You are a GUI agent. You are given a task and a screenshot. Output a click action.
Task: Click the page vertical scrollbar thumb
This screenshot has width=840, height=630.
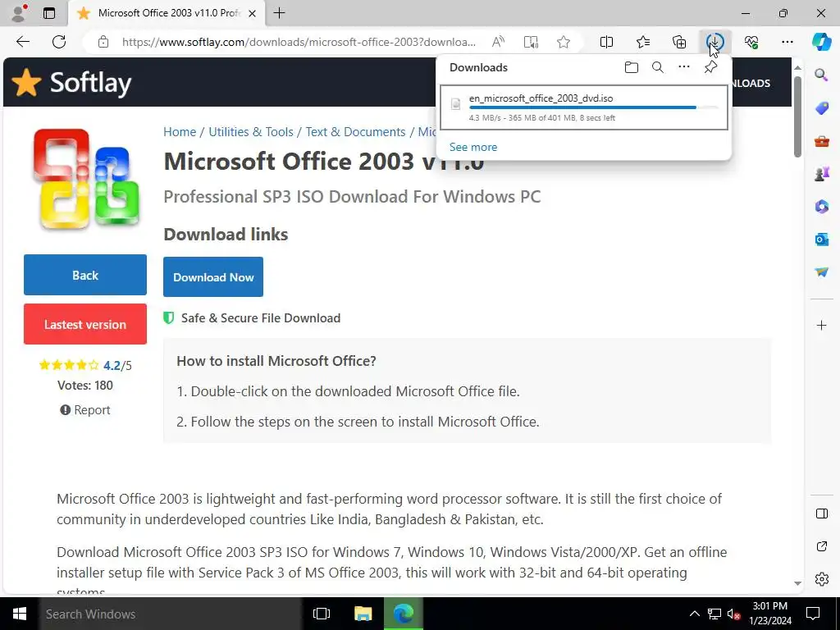797,116
